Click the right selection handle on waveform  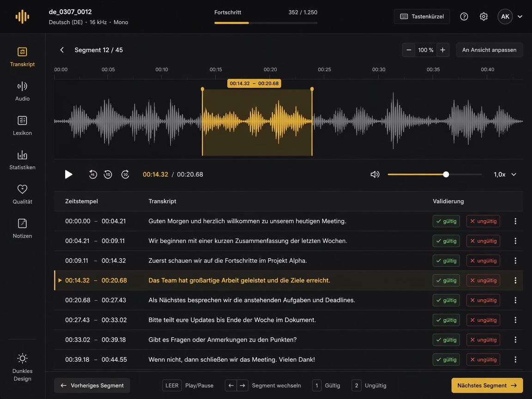tap(312, 89)
